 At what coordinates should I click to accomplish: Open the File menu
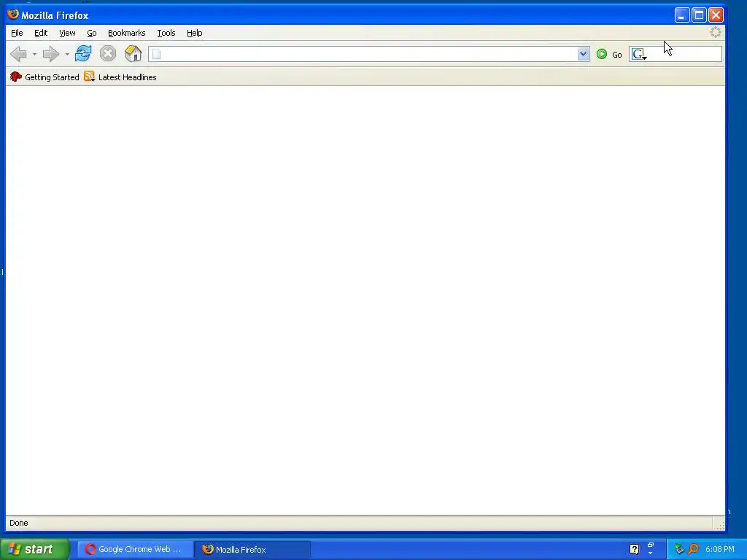[17, 33]
